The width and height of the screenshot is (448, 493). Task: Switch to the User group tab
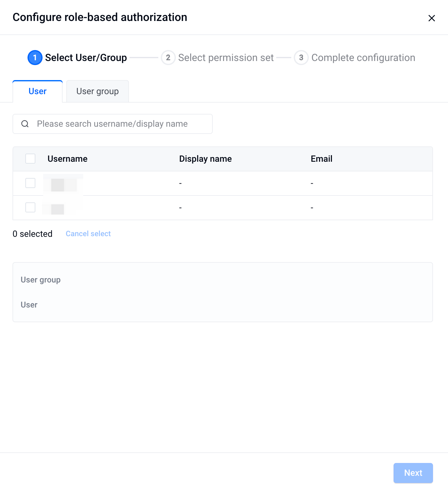(98, 91)
